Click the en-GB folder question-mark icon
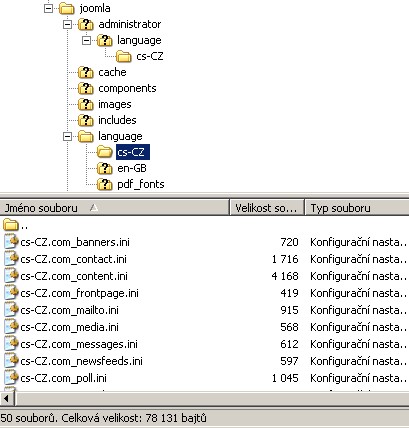 105,168
